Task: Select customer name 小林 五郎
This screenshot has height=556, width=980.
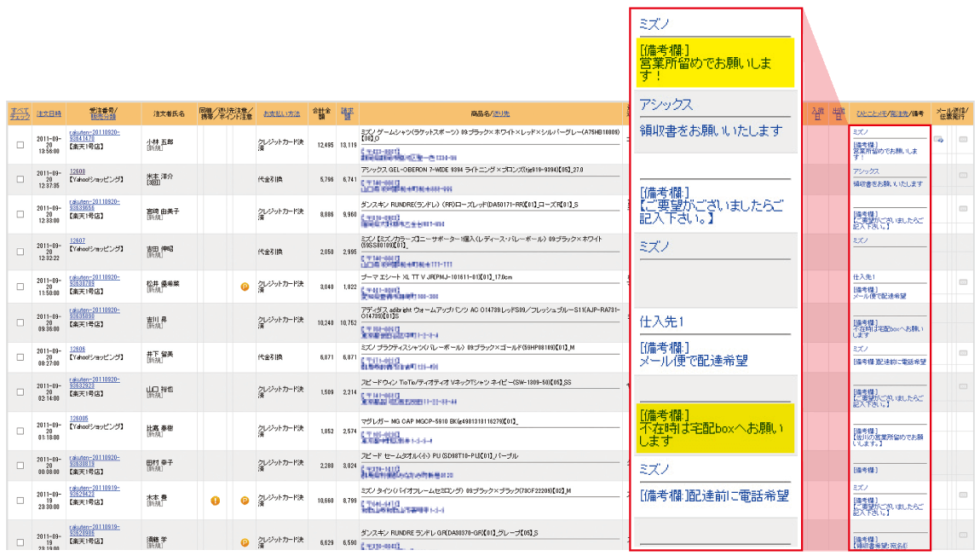Action: point(160,142)
